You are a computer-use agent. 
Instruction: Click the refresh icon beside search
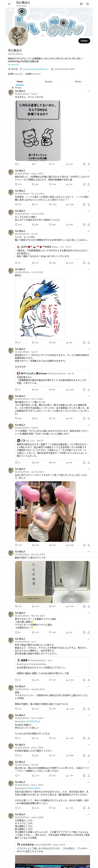[81, 4]
